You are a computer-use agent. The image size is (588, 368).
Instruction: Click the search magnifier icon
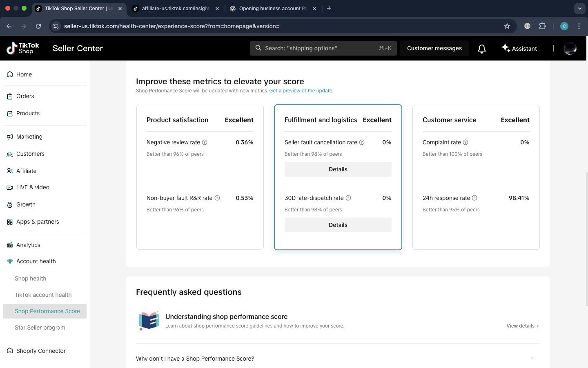pos(258,48)
